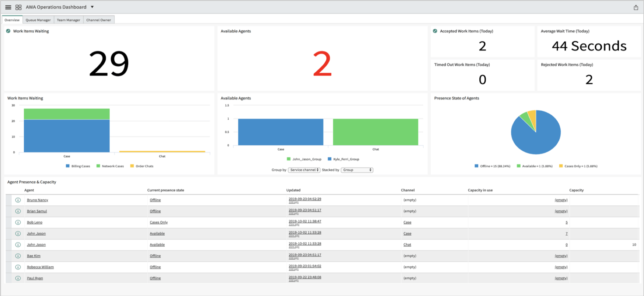Viewport: 644px width, 296px height.
Task: Click the Billing Cases legend swatch
Action: click(x=68, y=166)
